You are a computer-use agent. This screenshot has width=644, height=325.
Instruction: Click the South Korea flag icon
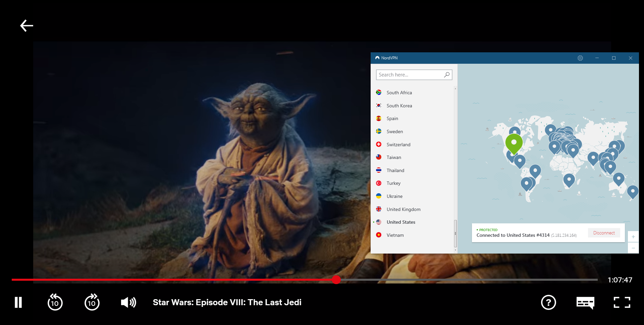point(379,105)
